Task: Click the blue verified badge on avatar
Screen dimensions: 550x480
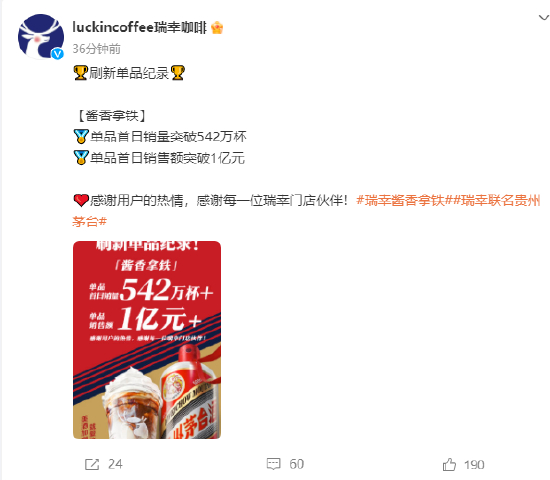Action: click(x=58, y=54)
